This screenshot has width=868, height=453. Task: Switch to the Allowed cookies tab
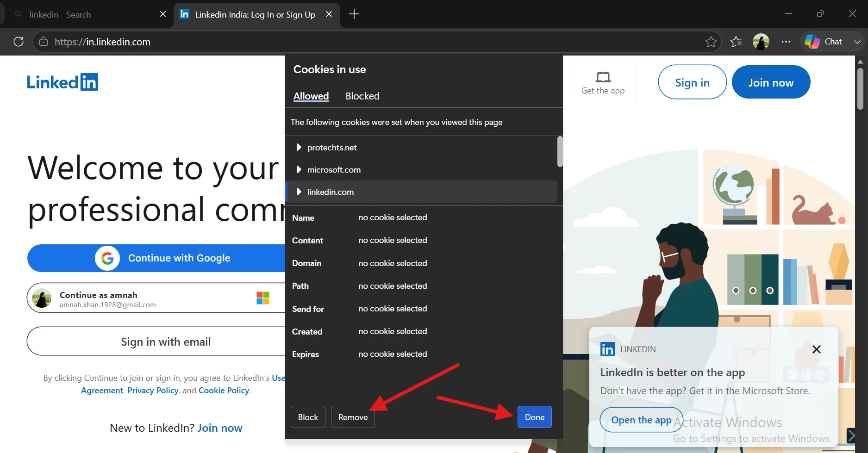[x=311, y=96]
